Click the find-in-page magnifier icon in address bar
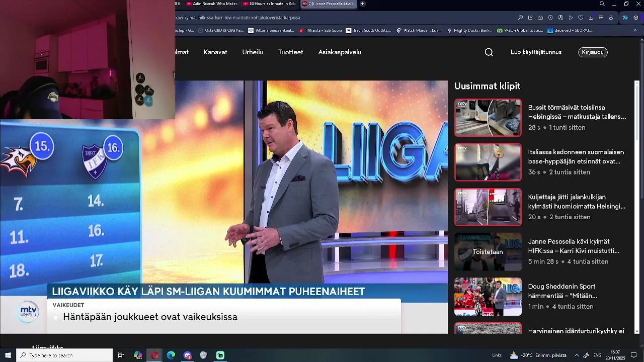The height and width of the screenshot is (362, 644). click(520, 18)
